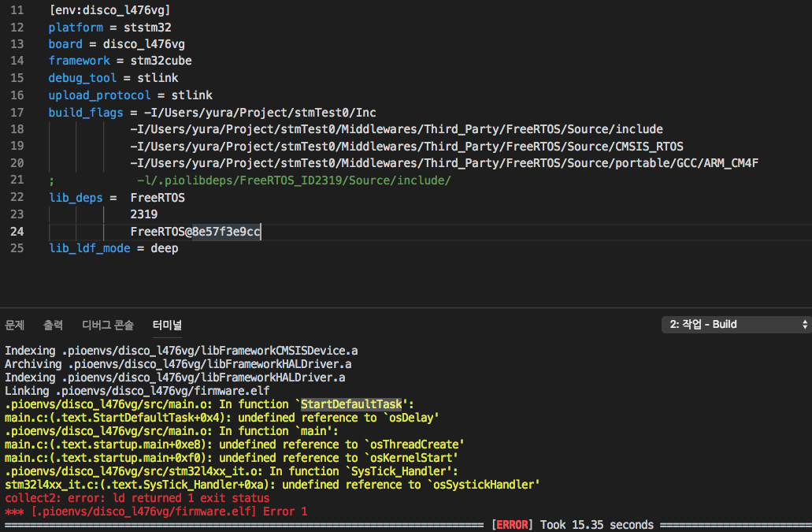Click the highlighted 'StartDefaultTask' in terminal output

(x=351, y=404)
